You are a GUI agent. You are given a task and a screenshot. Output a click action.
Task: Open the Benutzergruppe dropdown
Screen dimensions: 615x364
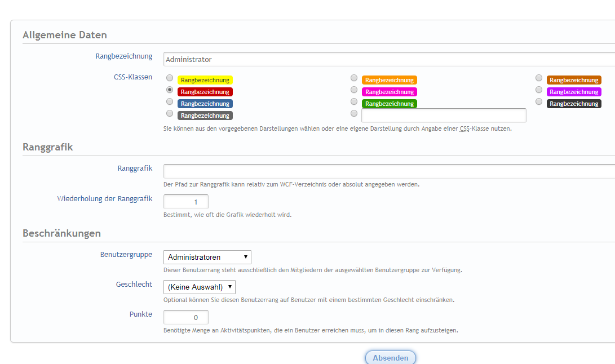(x=207, y=257)
